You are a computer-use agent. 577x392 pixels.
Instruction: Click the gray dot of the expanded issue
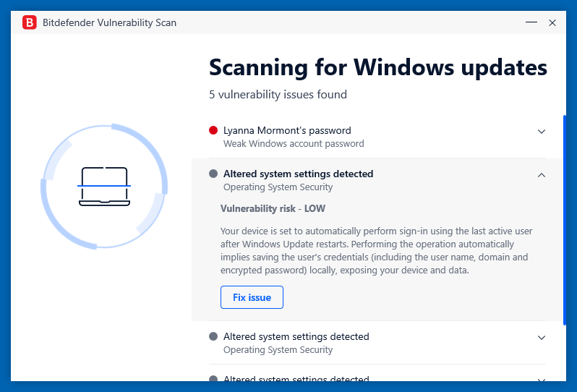(213, 174)
